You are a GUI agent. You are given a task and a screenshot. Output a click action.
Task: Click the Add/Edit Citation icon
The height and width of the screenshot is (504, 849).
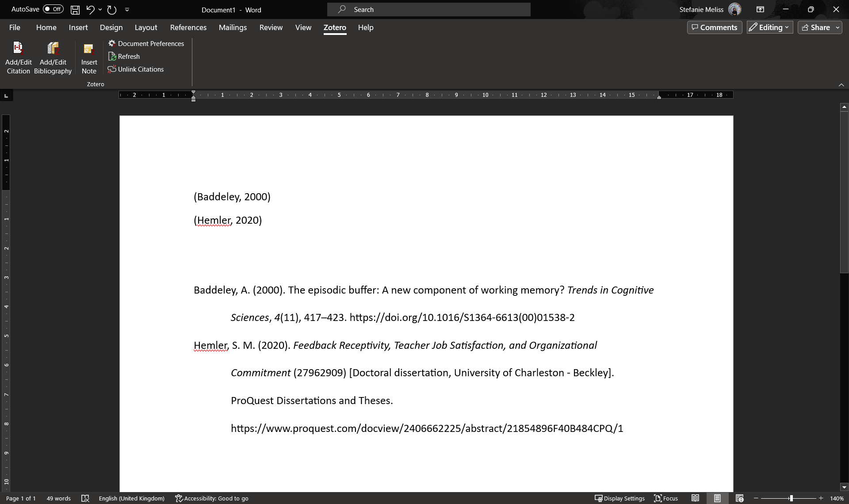click(18, 49)
